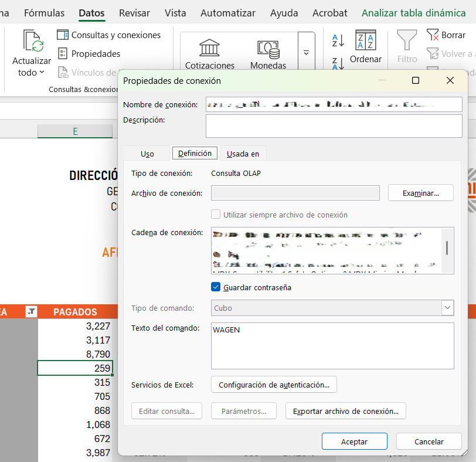Toggle the Guardar contraseña checkbox
The image size is (476, 462).
(x=216, y=287)
